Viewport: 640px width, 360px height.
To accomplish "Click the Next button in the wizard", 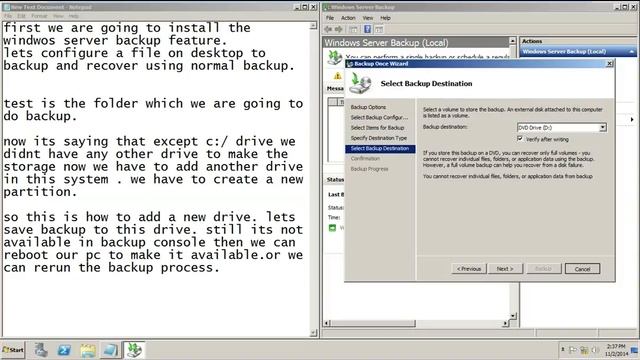I will coord(505,269).
